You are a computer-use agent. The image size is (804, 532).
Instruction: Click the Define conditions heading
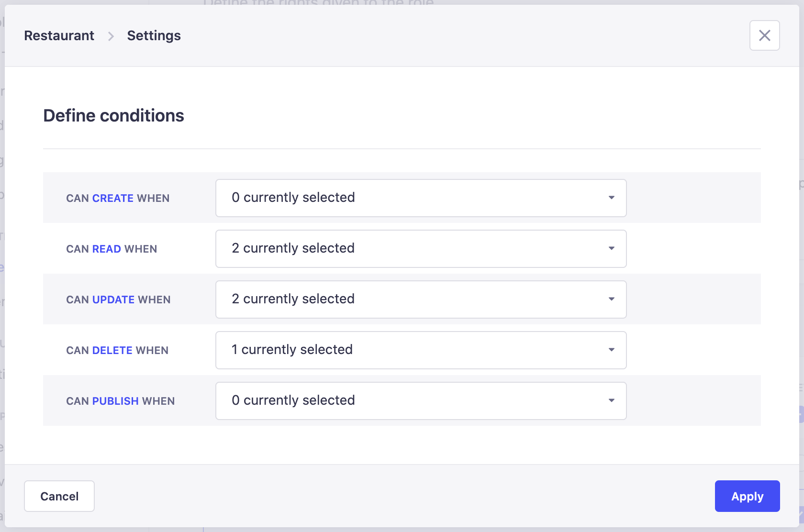click(x=113, y=115)
